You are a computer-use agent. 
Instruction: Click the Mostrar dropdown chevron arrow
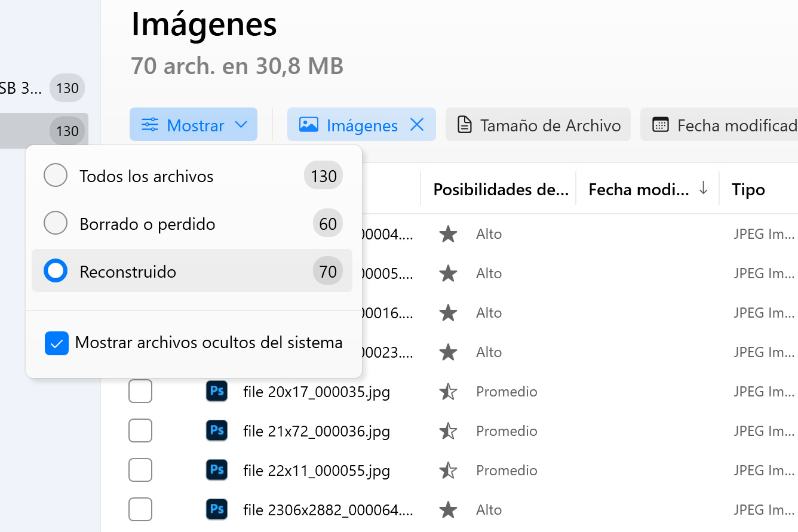tap(241, 125)
